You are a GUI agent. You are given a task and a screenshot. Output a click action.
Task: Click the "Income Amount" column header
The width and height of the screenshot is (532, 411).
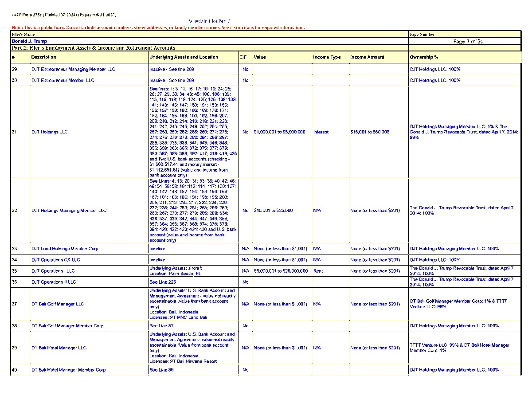pos(367,57)
